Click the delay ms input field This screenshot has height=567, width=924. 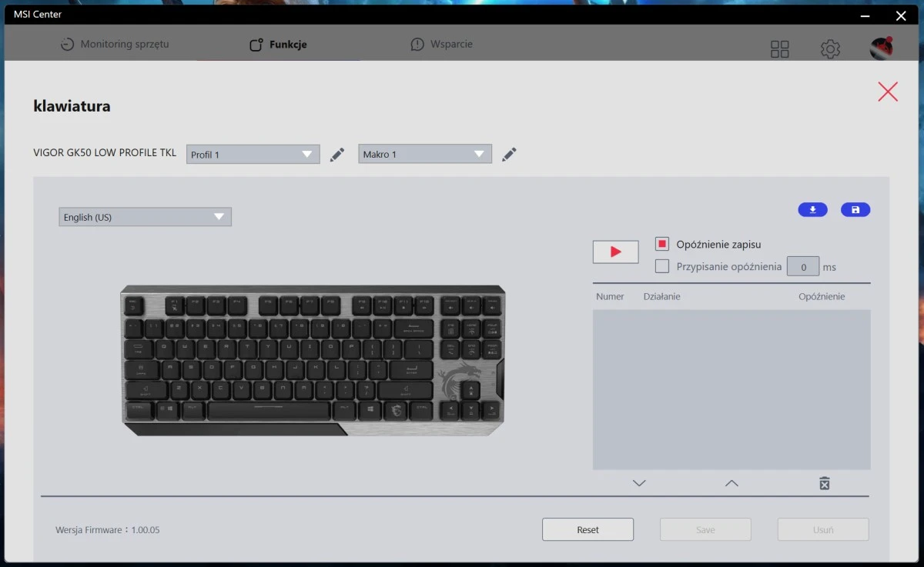click(803, 267)
